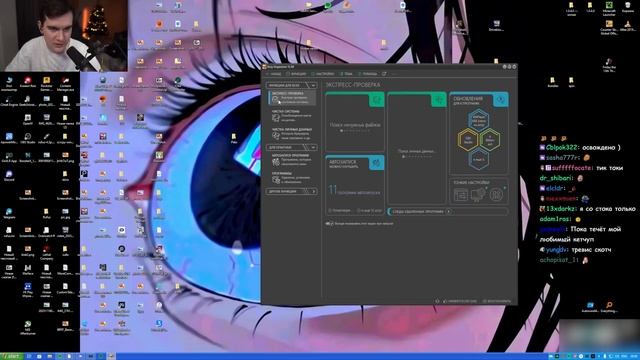Screen dimensions: 640x360
Task: Open Автозапуск программ in the sidebar
Action: (x=292, y=160)
